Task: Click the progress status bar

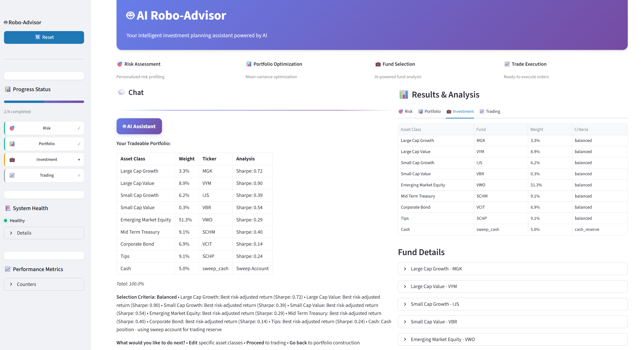Action: 44,102
